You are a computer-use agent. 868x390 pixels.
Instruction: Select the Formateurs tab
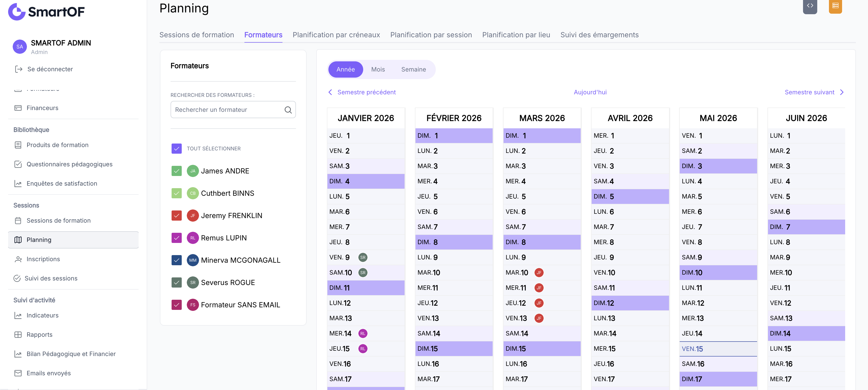click(263, 35)
